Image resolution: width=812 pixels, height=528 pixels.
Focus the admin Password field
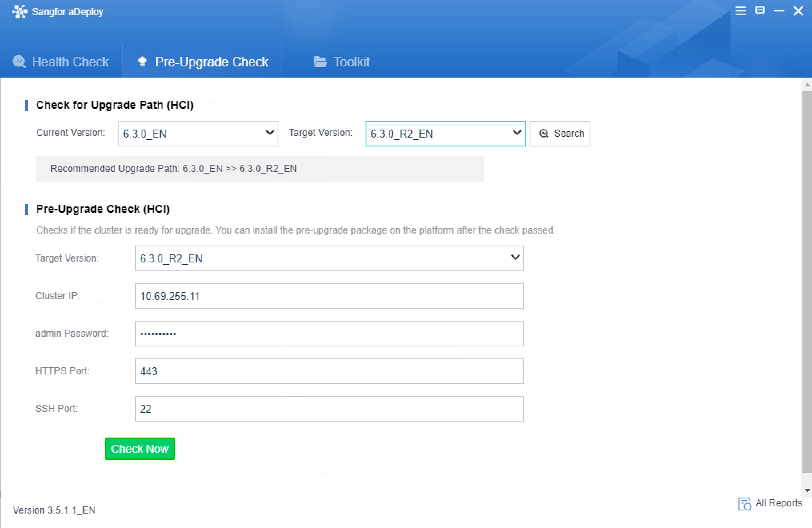(x=330, y=334)
